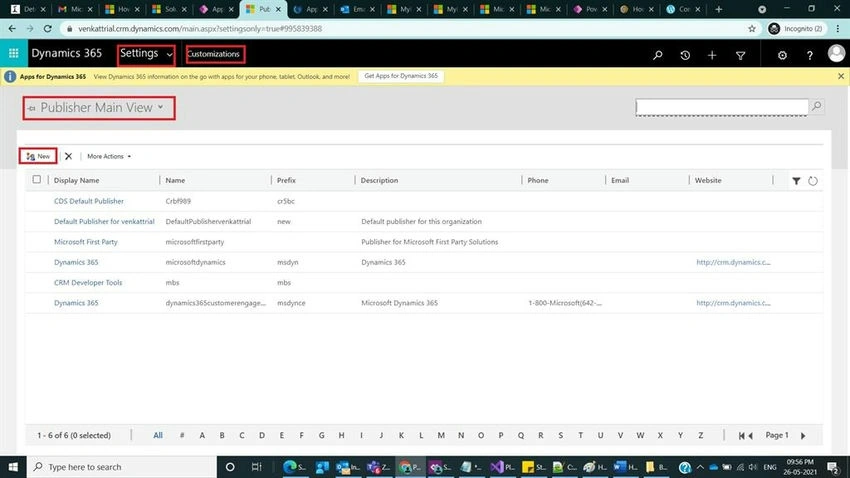Open the Customizations breadcrumb
Screen dimensions: 850x478
(x=214, y=54)
